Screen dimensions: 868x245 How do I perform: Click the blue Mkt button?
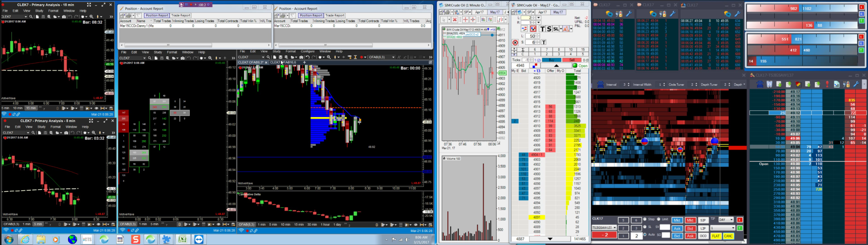click(677, 220)
